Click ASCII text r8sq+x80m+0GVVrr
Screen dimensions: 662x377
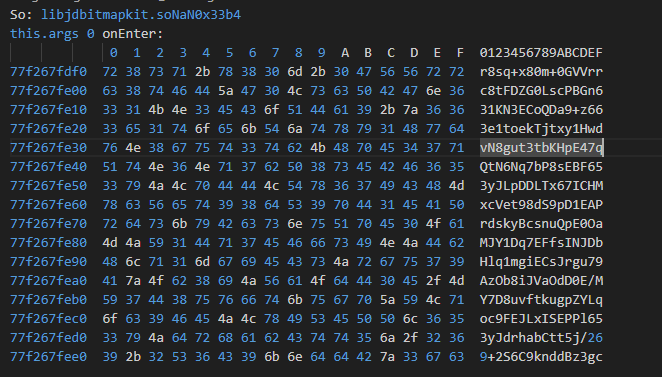click(x=541, y=72)
